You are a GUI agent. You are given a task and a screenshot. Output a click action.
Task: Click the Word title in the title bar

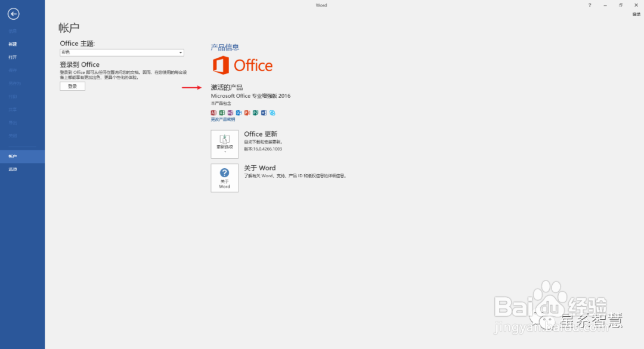[321, 5]
